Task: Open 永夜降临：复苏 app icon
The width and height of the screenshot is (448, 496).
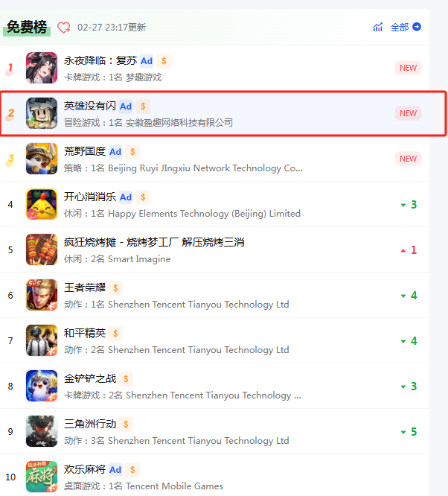Action: point(42,68)
